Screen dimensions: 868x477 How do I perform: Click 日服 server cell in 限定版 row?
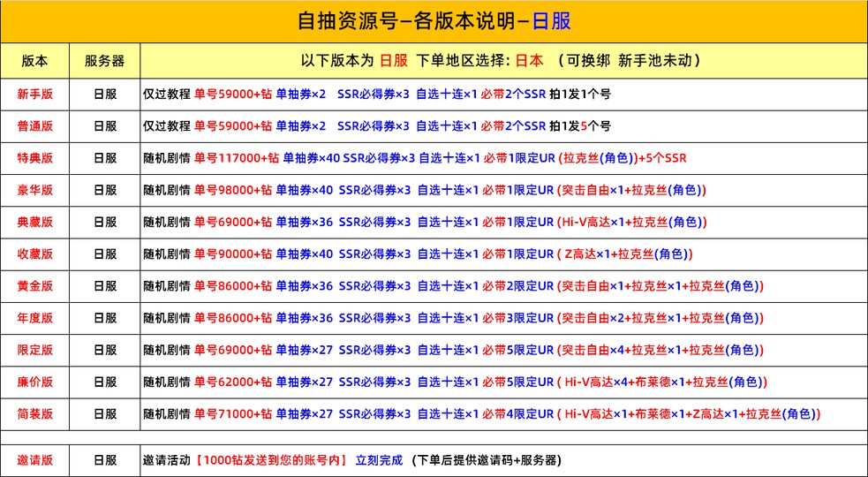105,350
